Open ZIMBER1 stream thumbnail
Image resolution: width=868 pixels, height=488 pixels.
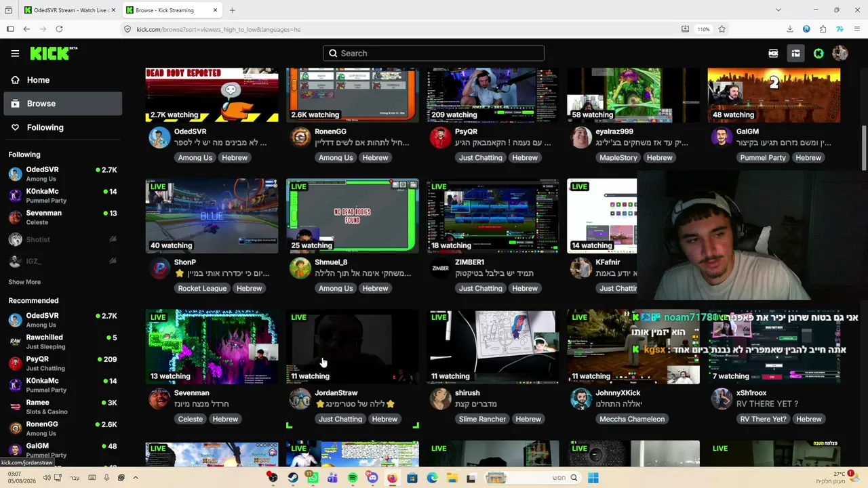click(x=493, y=216)
